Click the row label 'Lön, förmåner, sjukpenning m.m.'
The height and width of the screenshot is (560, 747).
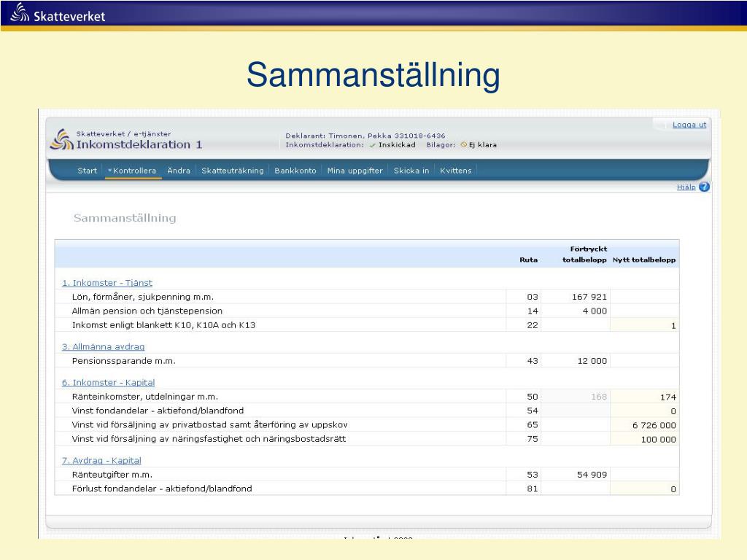tap(143, 297)
